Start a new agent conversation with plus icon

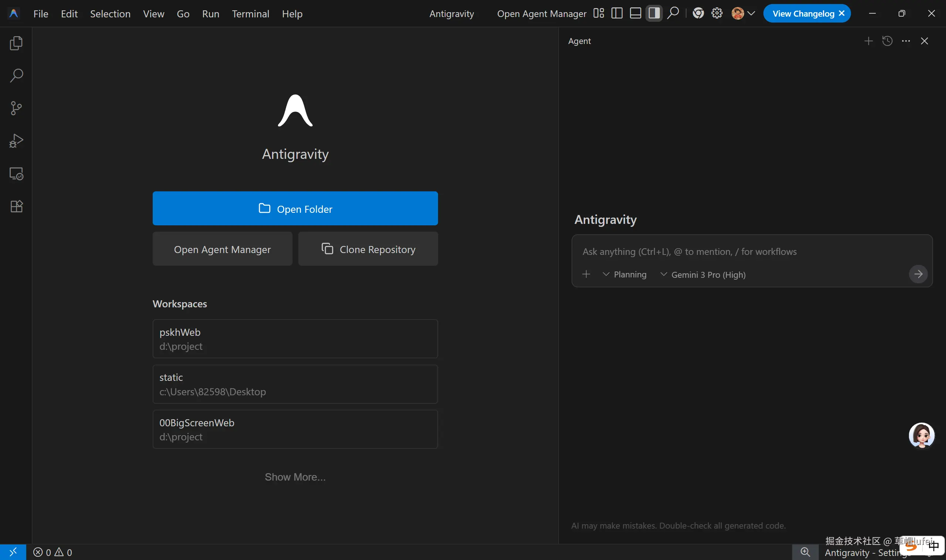[868, 41]
